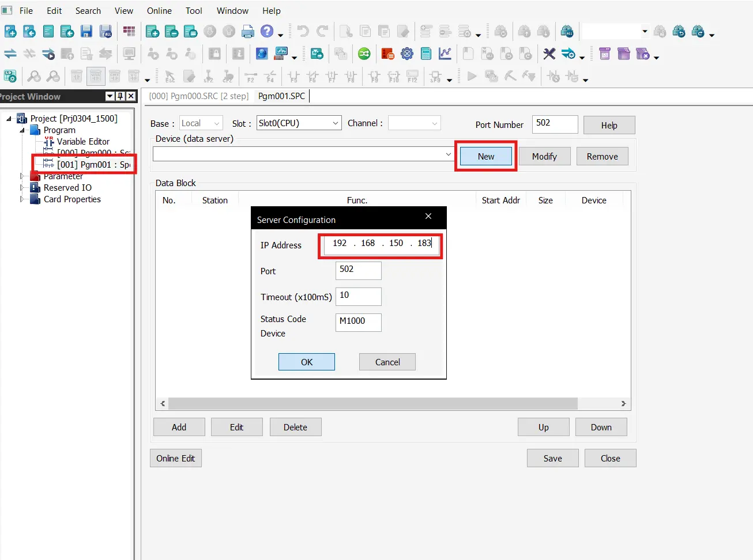Click the zoom-in magnifier icon
This screenshot has height=560, width=753.
coord(35,75)
